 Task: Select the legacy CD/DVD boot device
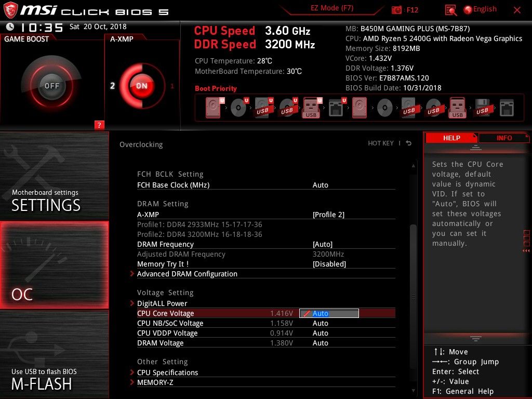(385, 108)
